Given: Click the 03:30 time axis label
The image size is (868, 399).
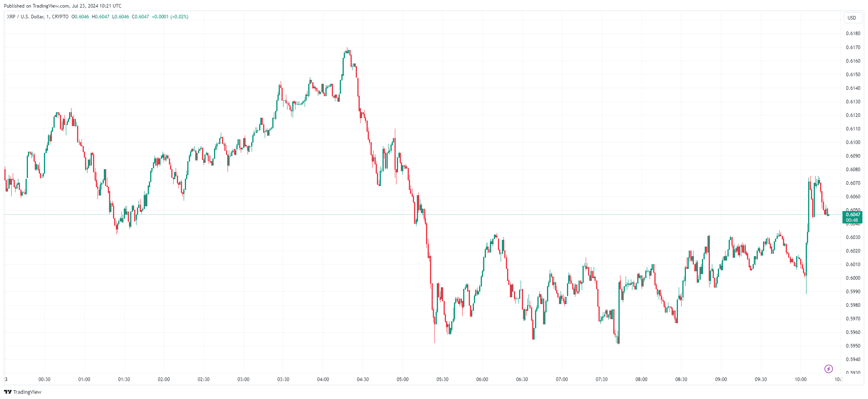Looking at the screenshot, I should pos(283,379).
